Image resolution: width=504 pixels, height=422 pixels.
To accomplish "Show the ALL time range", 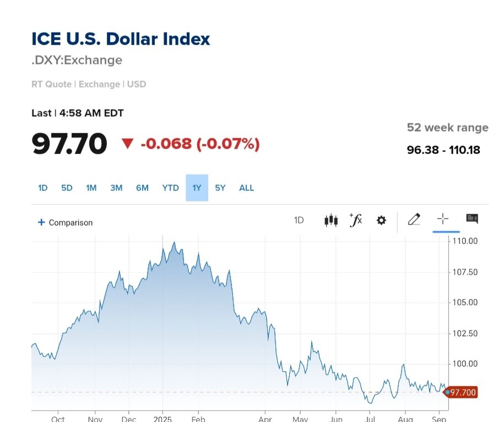I will coord(246,188).
